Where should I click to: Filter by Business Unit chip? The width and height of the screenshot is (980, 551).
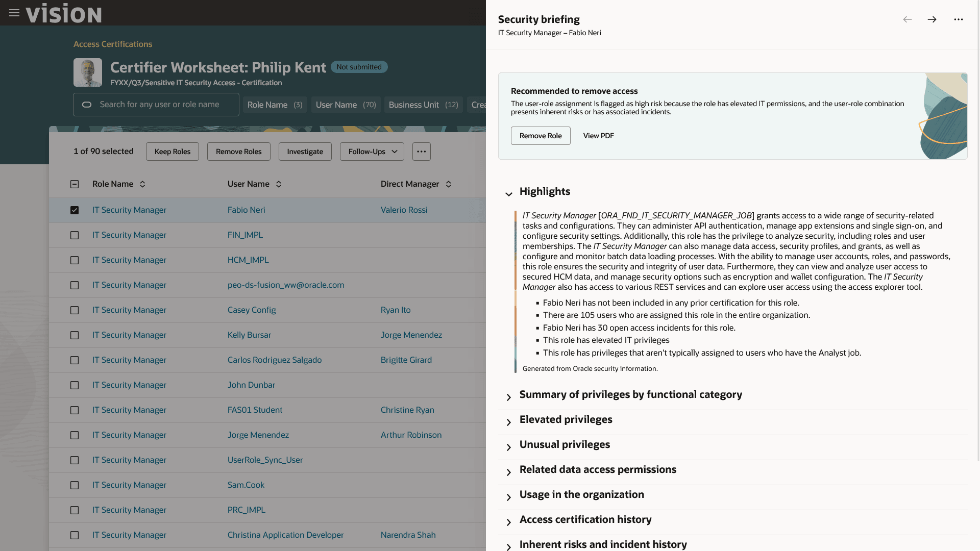click(423, 105)
